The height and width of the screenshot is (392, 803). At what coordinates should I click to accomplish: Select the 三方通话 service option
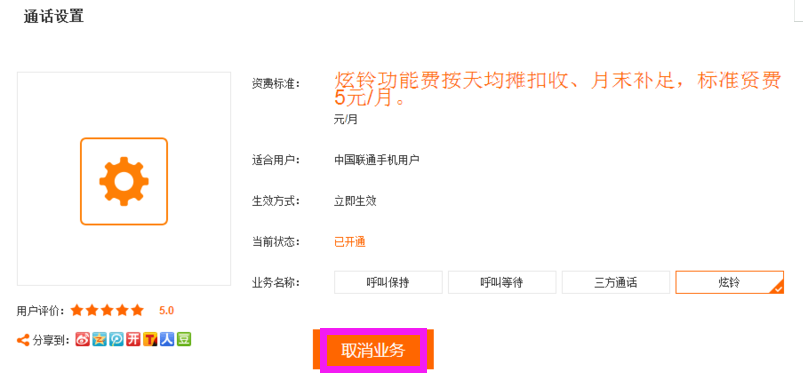pos(616,282)
